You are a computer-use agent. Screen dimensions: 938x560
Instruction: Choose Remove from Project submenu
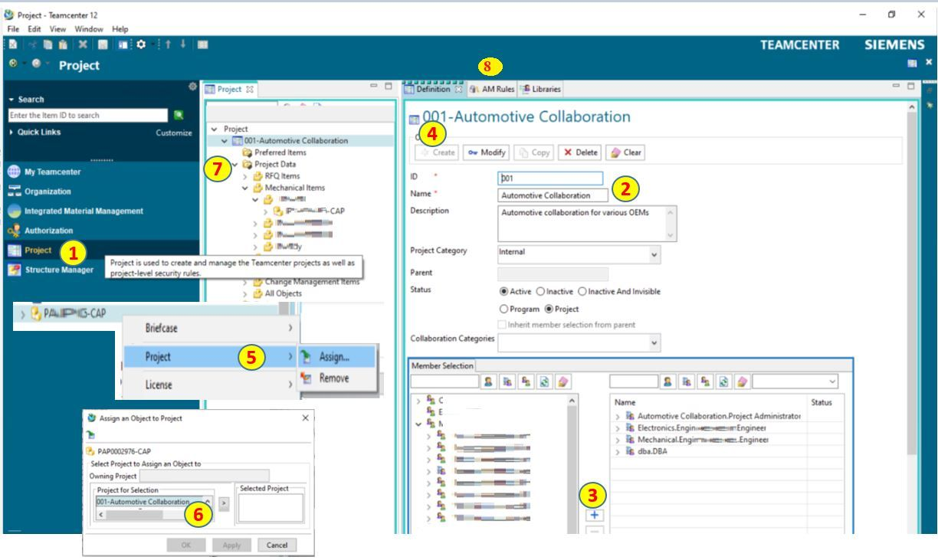334,378
